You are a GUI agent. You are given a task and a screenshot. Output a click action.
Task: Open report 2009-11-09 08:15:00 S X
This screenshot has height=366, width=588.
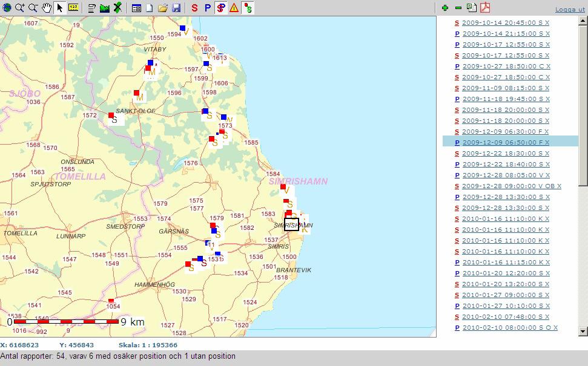click(506, 88)
